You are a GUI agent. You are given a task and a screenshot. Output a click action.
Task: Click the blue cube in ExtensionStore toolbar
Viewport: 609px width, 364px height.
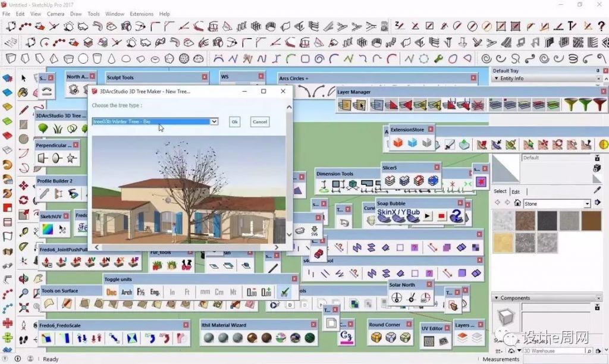(412, 143)
